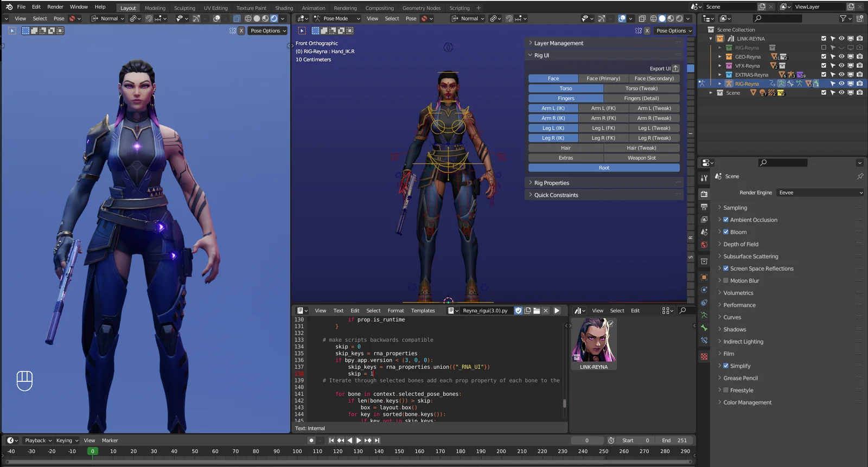Click the Weapon Slot layer button
The image size is (868, 467).
click(642, 158)
